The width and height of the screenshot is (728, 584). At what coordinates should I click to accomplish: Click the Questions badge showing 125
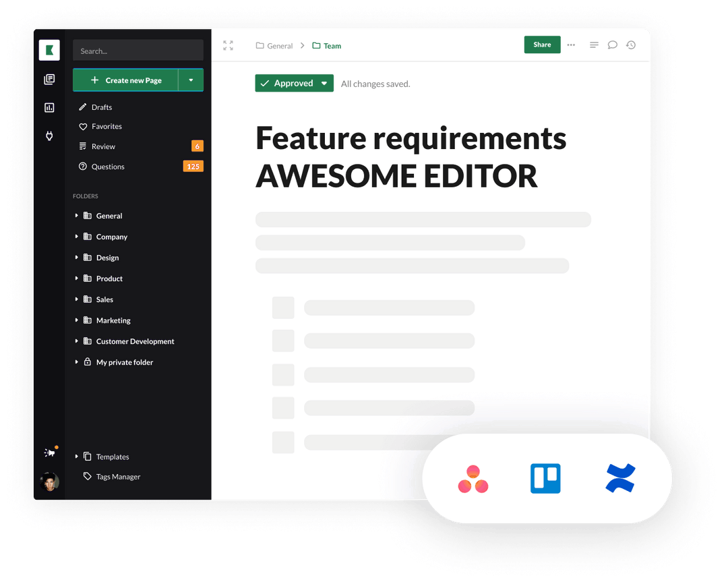193,167
